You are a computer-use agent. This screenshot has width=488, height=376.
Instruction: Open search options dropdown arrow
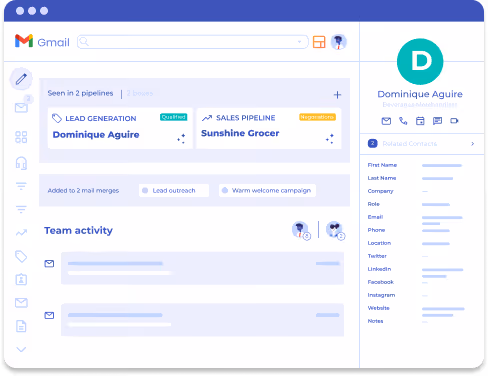tap(299, 42)
